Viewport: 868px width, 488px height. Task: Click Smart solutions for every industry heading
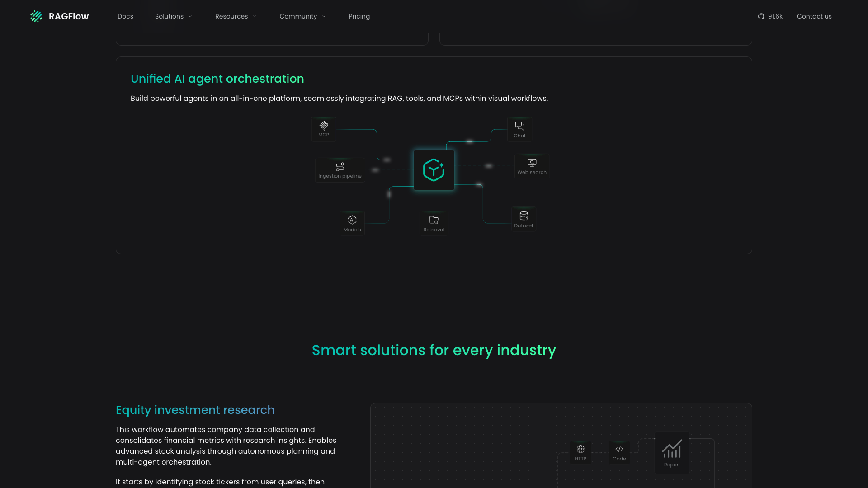[x=434, y=350]
